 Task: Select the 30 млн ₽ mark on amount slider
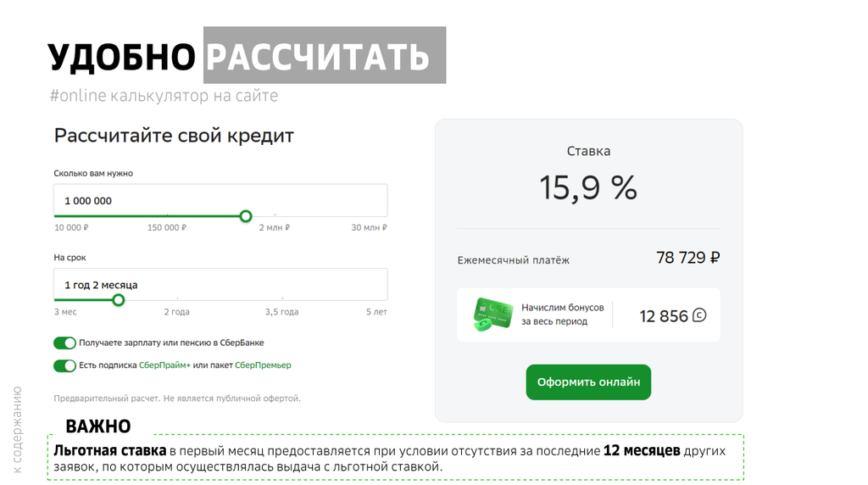point(370,227)
